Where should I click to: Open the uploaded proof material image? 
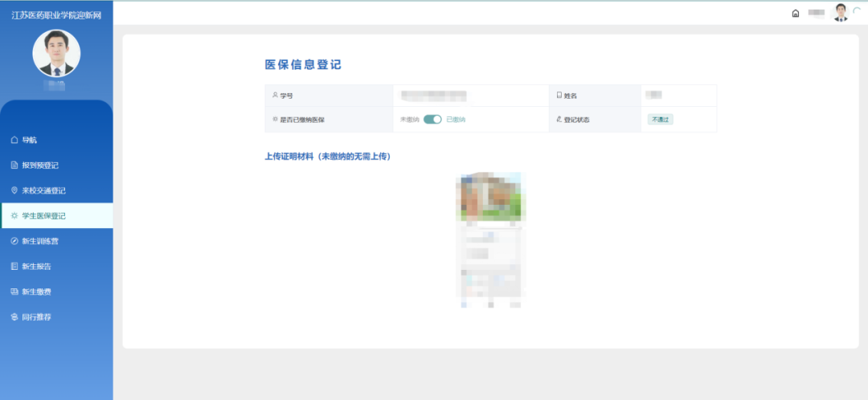click(489, 239)
